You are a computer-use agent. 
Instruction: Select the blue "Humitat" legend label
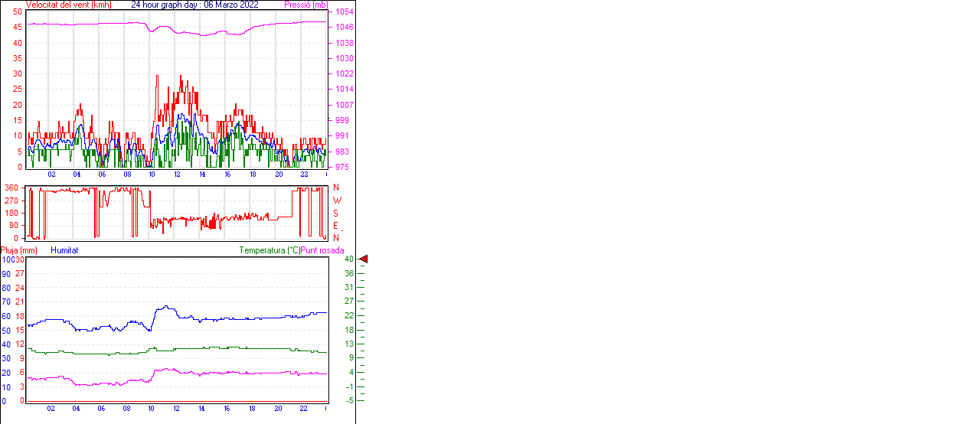click(64, 250)
